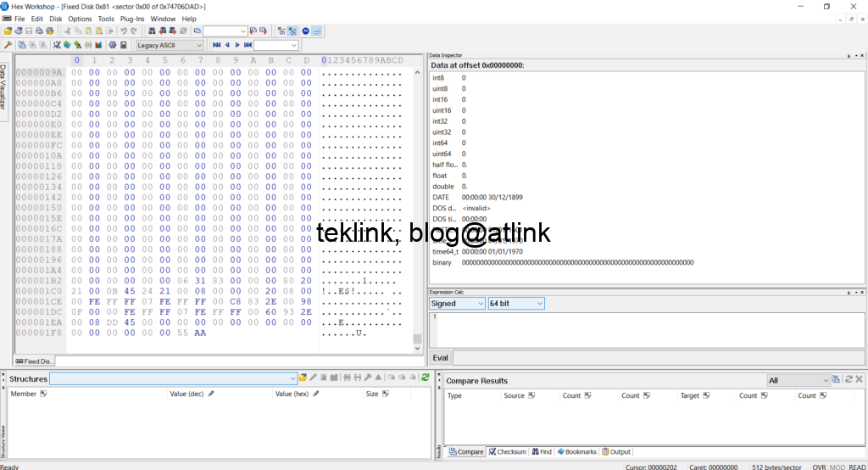
Task: Click the go-back arrow icon after the Goto box
Action: coord(253,31)
